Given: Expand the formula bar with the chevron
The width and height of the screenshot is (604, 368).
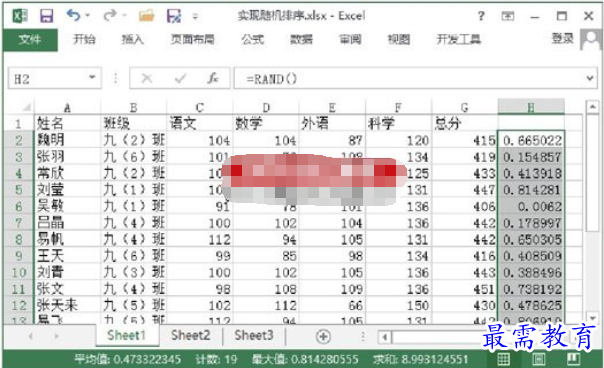Looking at the screenshot, I should point(590,78).
